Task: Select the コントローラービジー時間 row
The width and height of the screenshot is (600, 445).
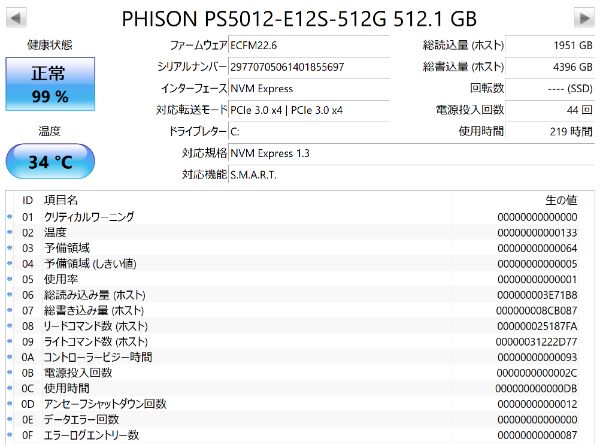Action: tap(293, 357)
